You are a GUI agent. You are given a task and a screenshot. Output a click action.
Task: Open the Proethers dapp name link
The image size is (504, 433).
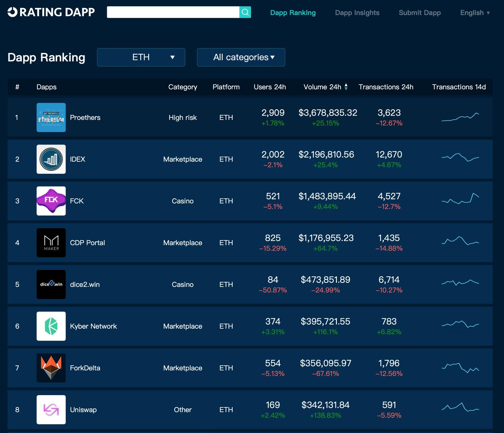tap(85, 118)
